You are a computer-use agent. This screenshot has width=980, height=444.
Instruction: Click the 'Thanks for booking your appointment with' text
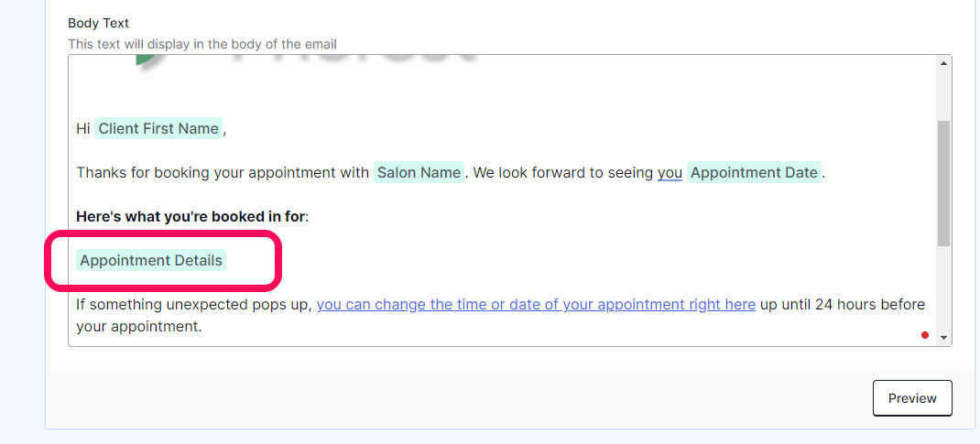coord(223,172)
